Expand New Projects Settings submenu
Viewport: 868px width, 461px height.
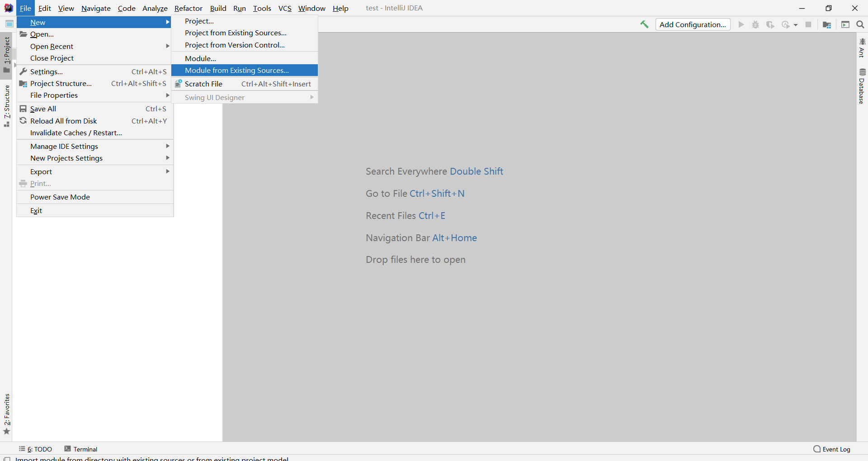pyautogui.click(x=95, y=158)
